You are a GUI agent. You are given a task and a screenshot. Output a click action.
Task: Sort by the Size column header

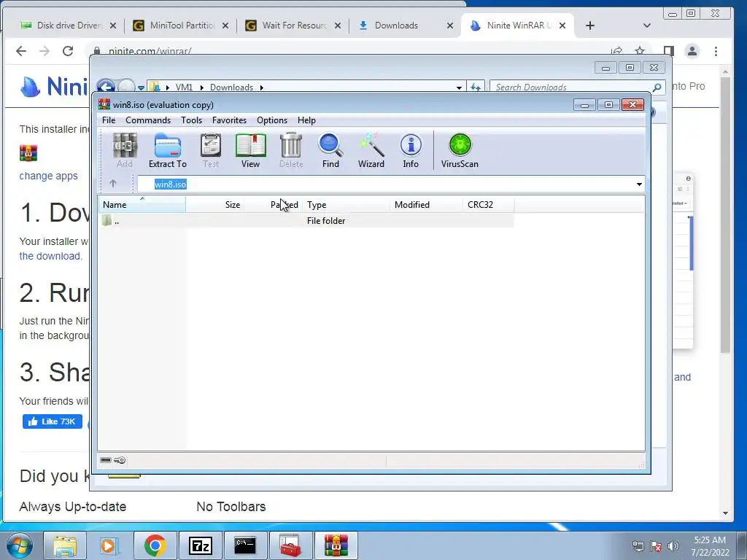tap(215, 205)
